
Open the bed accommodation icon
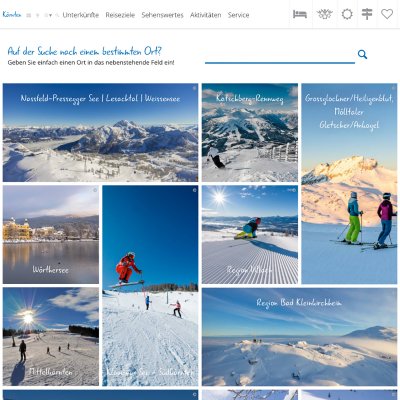tap(300, 14)
